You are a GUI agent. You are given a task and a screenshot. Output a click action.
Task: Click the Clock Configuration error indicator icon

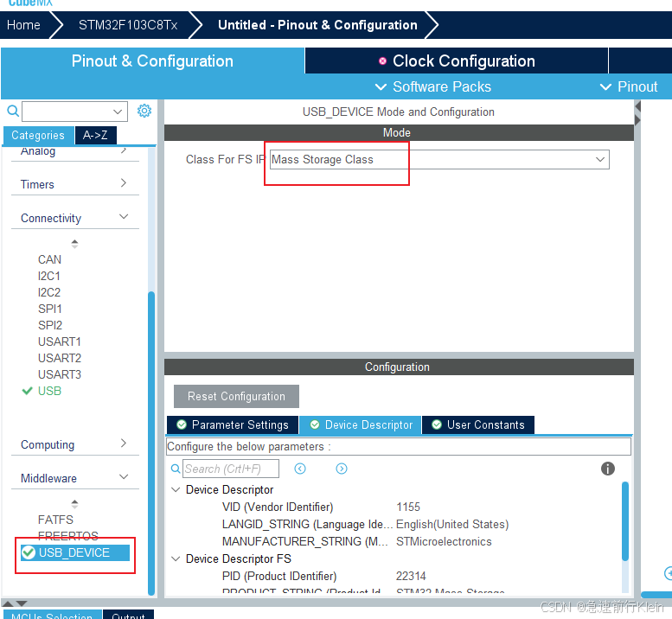pyautogui.click(x=382, y=61)
